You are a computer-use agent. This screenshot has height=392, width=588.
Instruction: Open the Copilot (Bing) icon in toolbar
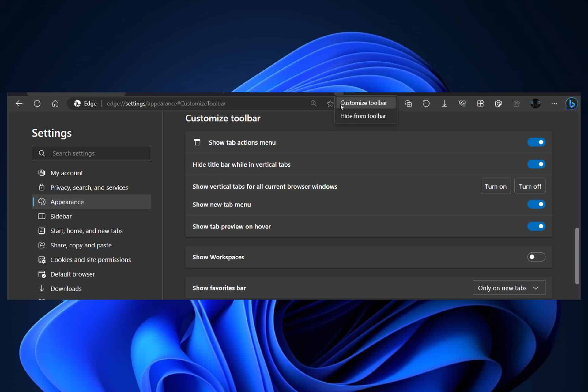pyautogui.click(x=572, y=104)
